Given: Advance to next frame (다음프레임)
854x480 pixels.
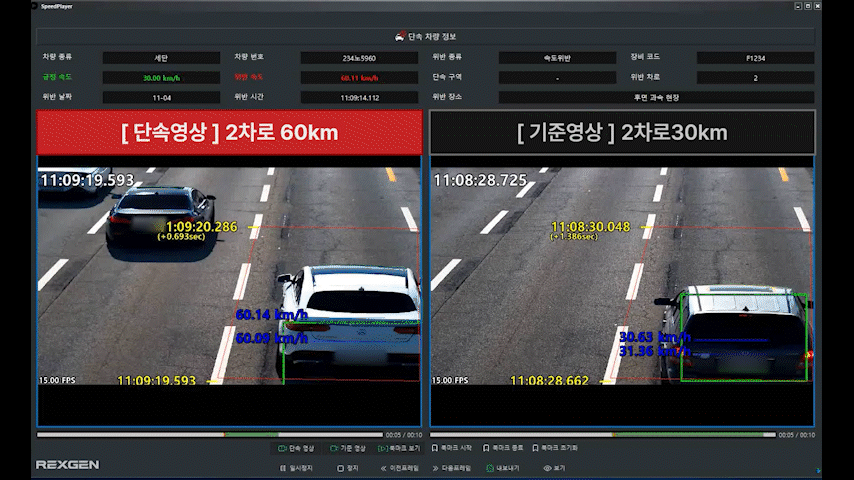Looking at the screenshot, I should pos(452,468).
